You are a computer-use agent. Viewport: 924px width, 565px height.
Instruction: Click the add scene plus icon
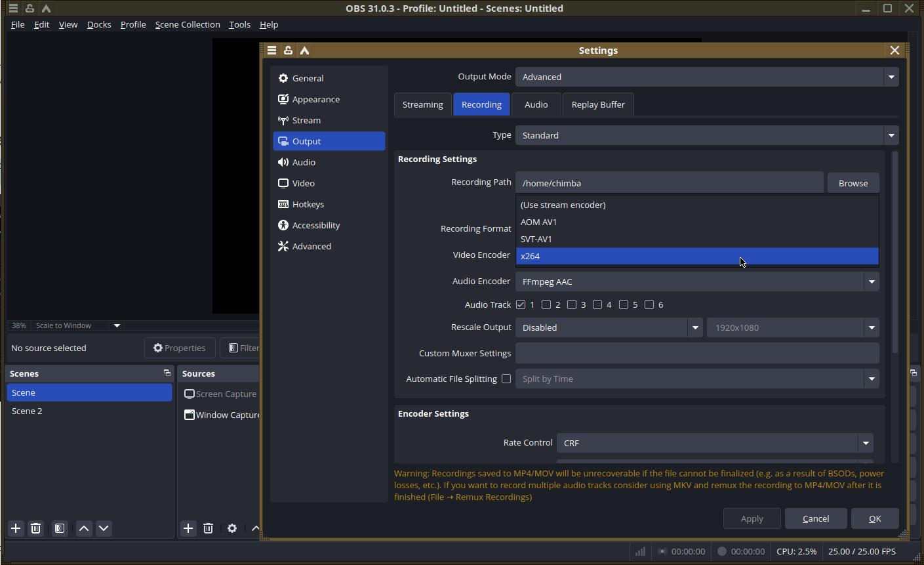[16, 528]
